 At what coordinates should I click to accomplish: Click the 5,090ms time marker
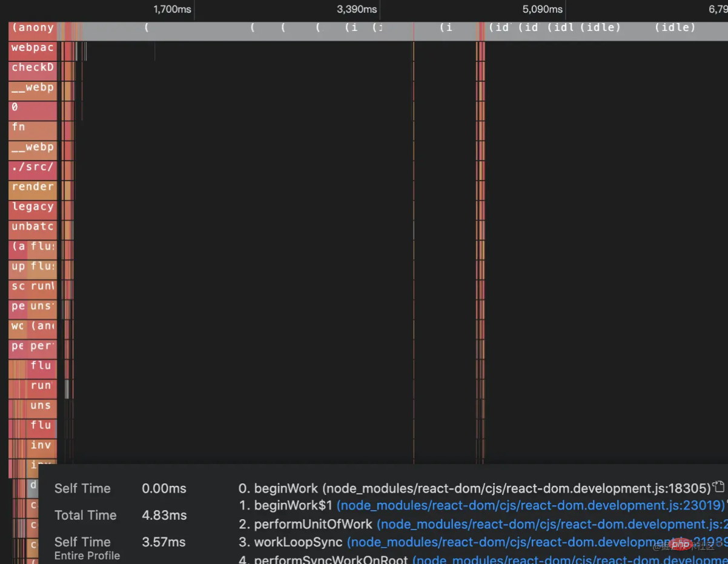(x=543, y=9)
